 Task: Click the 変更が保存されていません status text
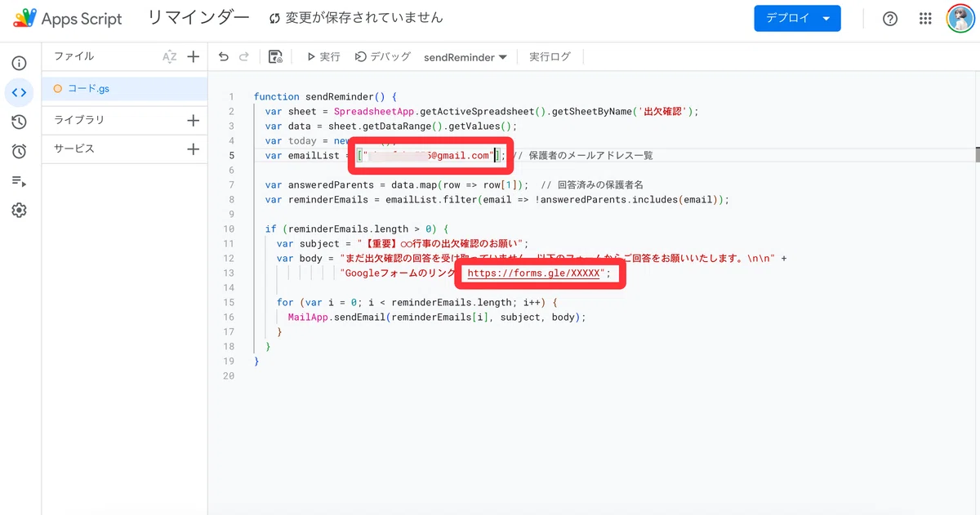pos(364,18)
